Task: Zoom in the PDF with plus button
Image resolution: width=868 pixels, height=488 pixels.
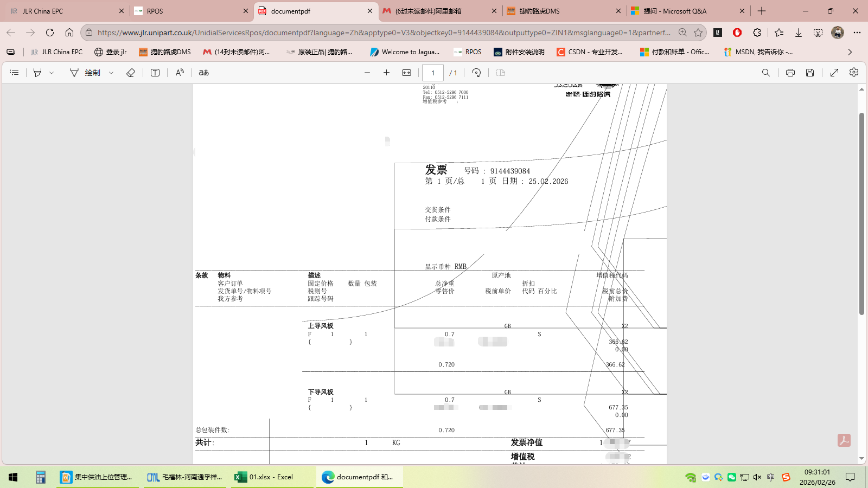Action: 387,73
